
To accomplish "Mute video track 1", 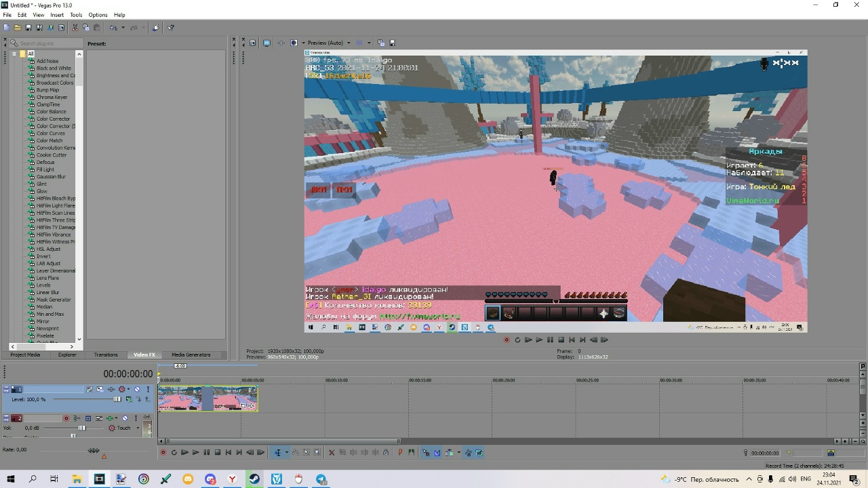I will tap(137, 389).
